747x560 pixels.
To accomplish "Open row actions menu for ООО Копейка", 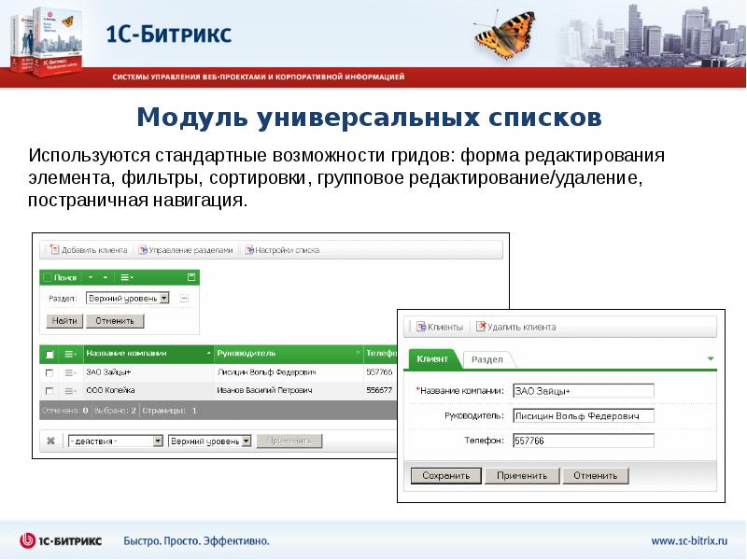I will point(71,390).
